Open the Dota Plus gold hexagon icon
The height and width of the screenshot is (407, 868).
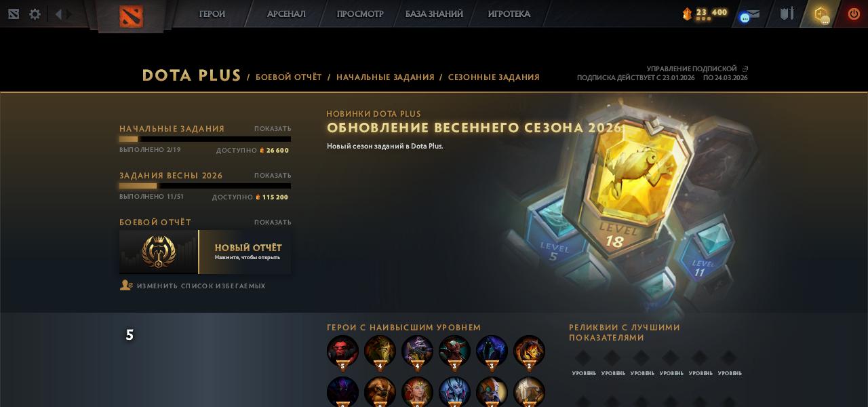pos(821,14)
